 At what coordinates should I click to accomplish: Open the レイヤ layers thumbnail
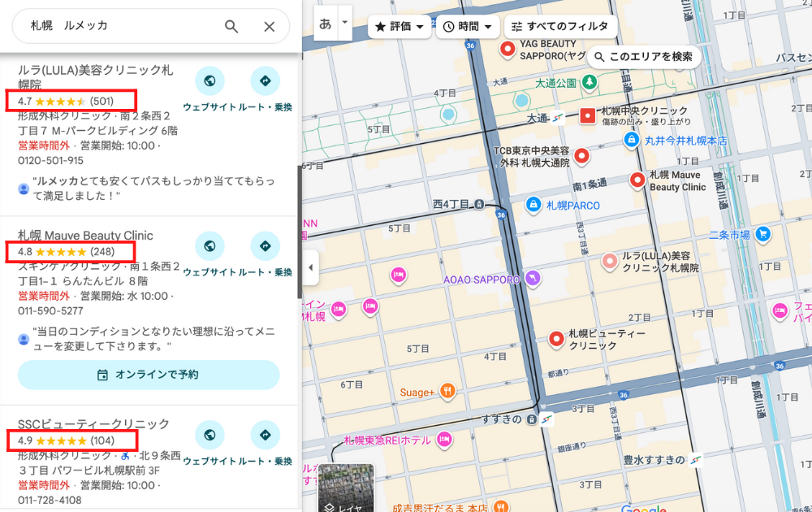coord(345,488)
